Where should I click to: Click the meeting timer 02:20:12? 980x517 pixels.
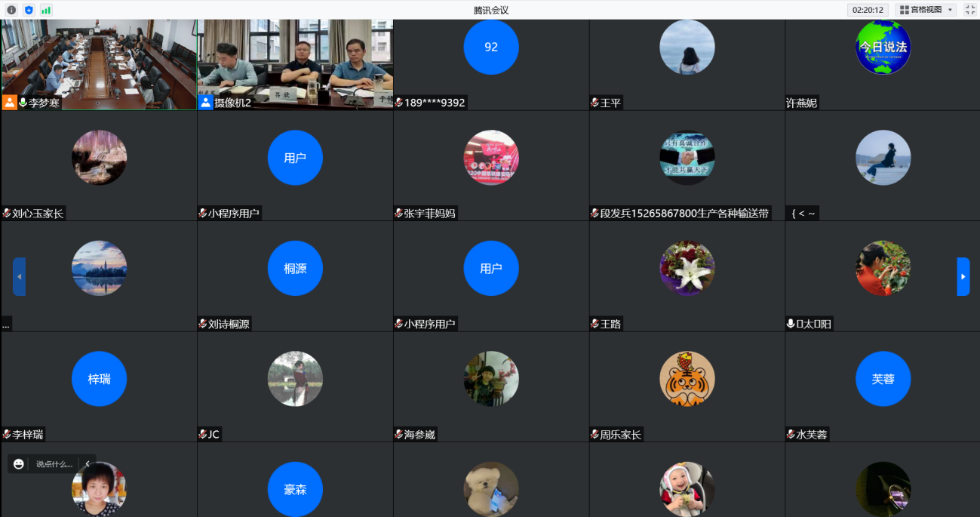[868, 10]
